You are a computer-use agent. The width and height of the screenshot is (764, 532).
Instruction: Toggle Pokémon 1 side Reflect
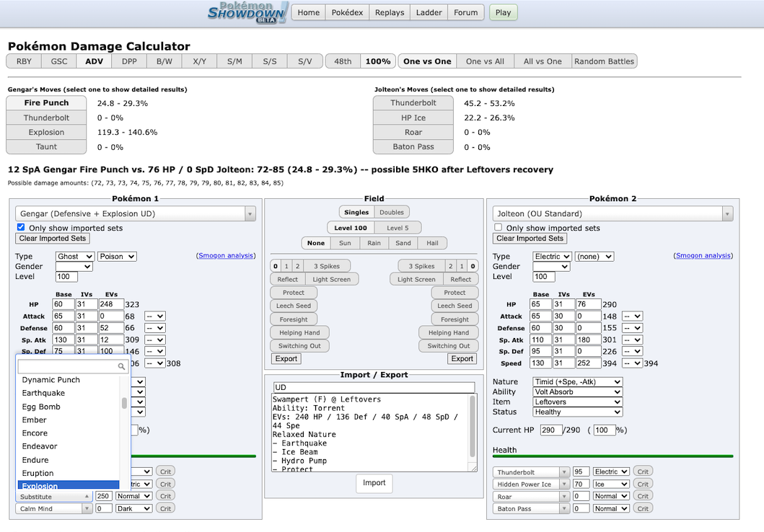(287, 280)
